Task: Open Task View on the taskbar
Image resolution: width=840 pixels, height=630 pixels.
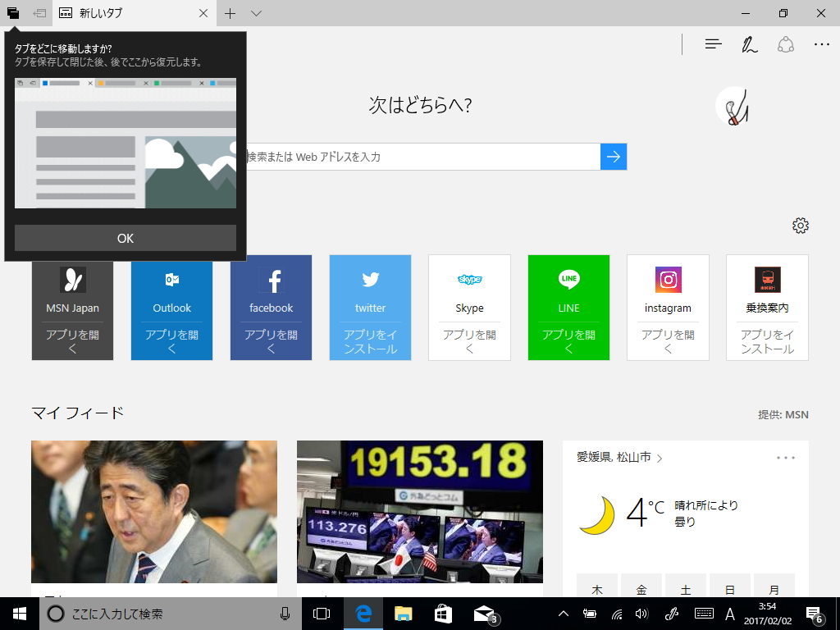Action: point(322,614)
